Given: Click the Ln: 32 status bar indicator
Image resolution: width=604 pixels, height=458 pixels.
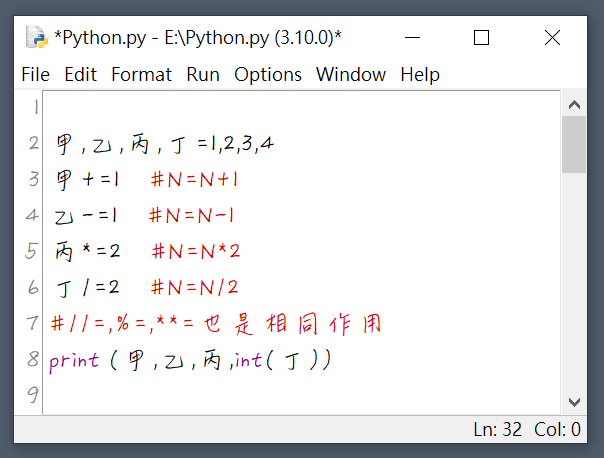Looking at the screenshot, I should [x=497, y=429].
